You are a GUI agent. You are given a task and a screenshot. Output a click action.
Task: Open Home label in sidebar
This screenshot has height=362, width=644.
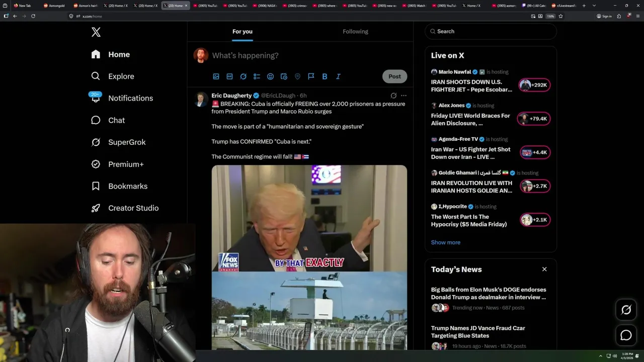pos(119,54)
